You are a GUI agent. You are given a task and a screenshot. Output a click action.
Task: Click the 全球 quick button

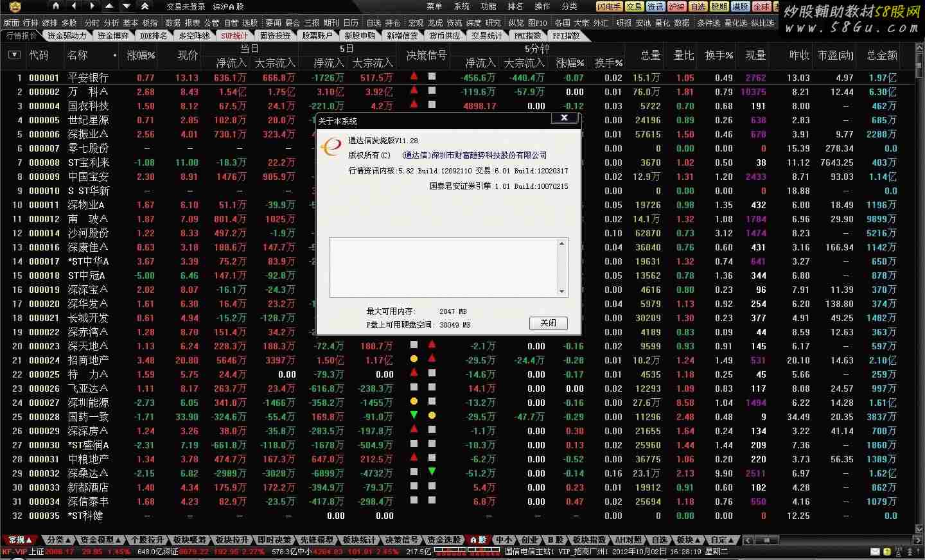(x=761, y=6)
